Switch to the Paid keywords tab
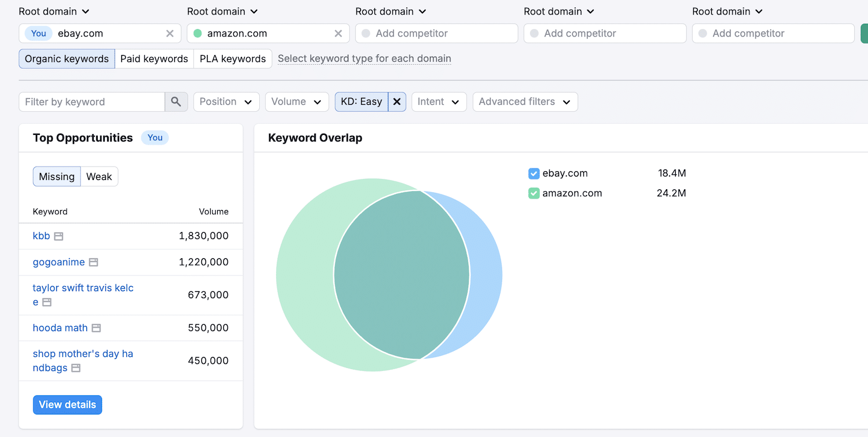 pos(154,58)
